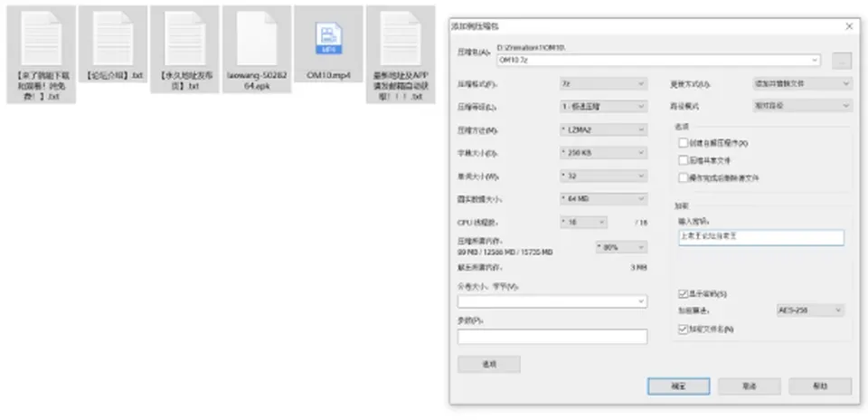868x420 pixels.
Task: Open the archive name OM10.7z combo box arrow
Action: (x=815, y=60)
